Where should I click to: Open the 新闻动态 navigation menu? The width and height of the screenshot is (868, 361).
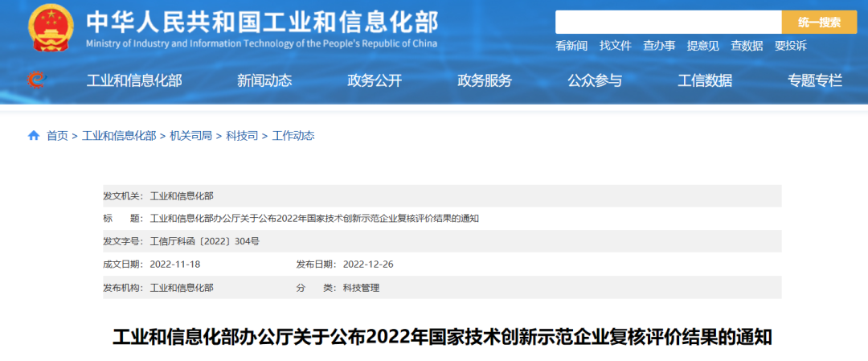coord(264,80)
